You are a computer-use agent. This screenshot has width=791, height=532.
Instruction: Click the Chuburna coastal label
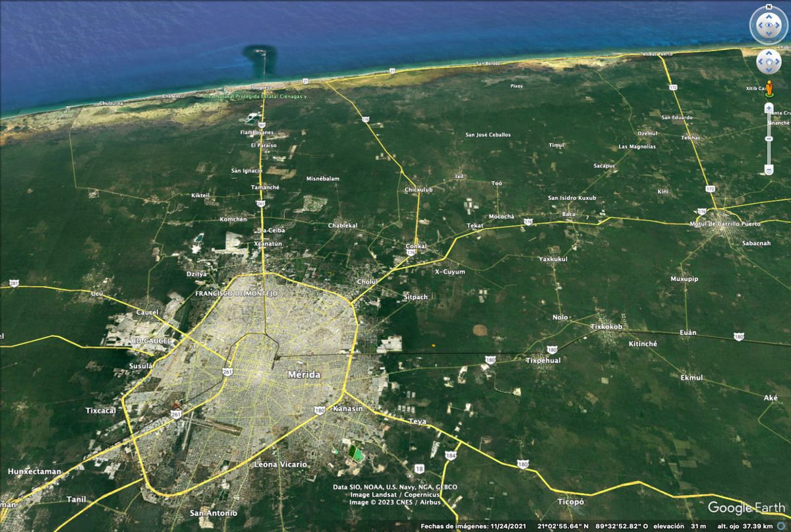click(x=111, y=103)
